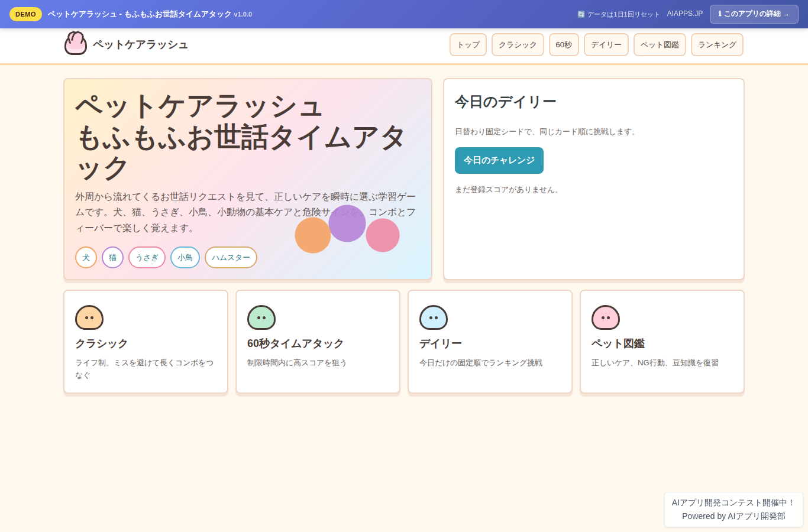The width and height of the screenshot is (808, 532).
Task: Go to the デイリー nav tab
Action: click(606, 45)
